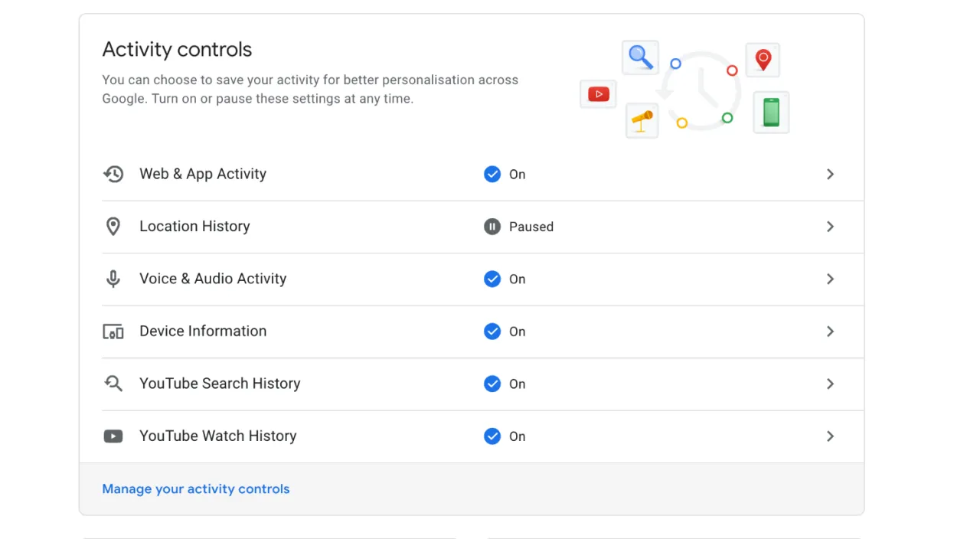This screenshot has height=539, width=980.
Task: Expand the Device Information row chevron
Action: coord(830,332)
